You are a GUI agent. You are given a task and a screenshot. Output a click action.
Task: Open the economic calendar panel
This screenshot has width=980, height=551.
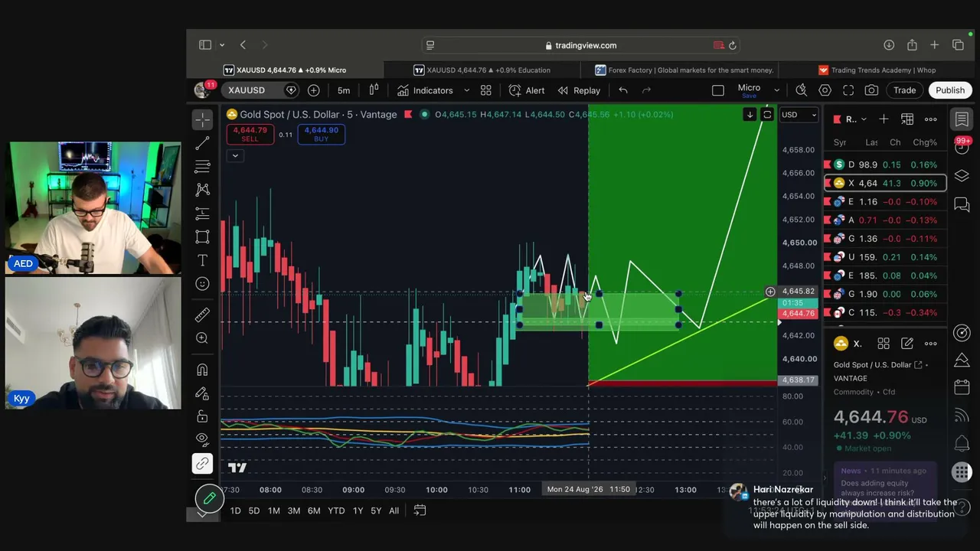click(x=962, y=387)
